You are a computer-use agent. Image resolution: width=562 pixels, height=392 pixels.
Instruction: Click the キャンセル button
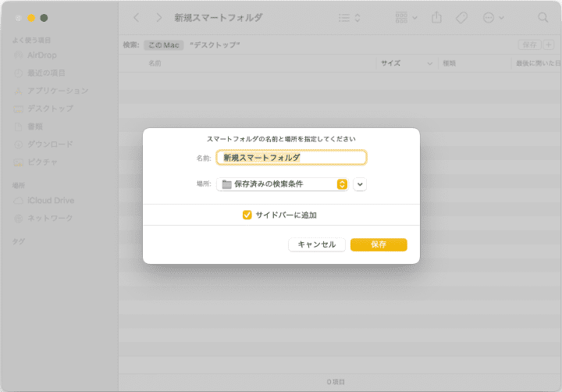[x=316, y=244]
